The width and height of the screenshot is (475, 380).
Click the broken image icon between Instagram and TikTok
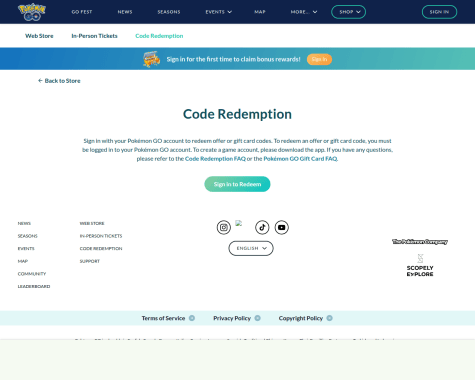239,223
